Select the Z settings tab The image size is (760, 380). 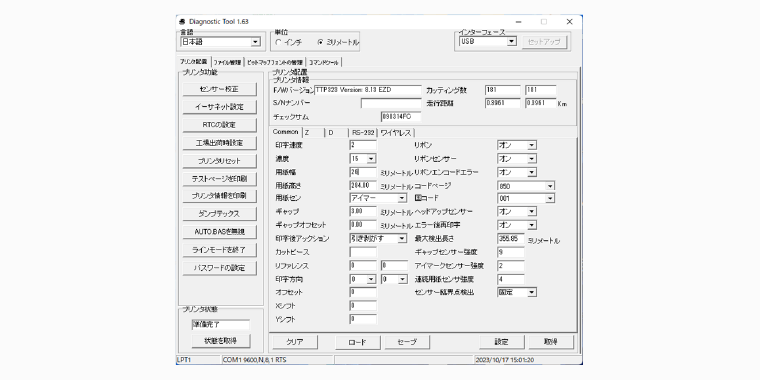tap(313, 133)
